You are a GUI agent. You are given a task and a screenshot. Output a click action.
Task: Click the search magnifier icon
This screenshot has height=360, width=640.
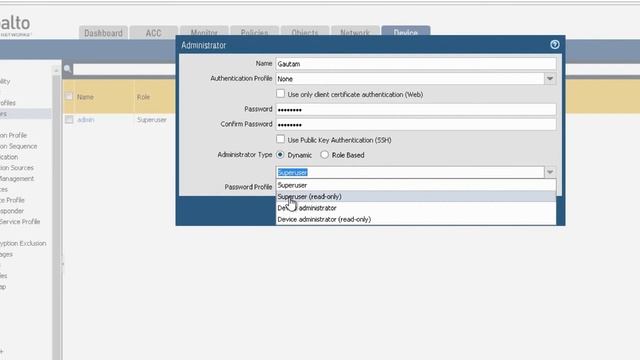[x=68, y=69]
